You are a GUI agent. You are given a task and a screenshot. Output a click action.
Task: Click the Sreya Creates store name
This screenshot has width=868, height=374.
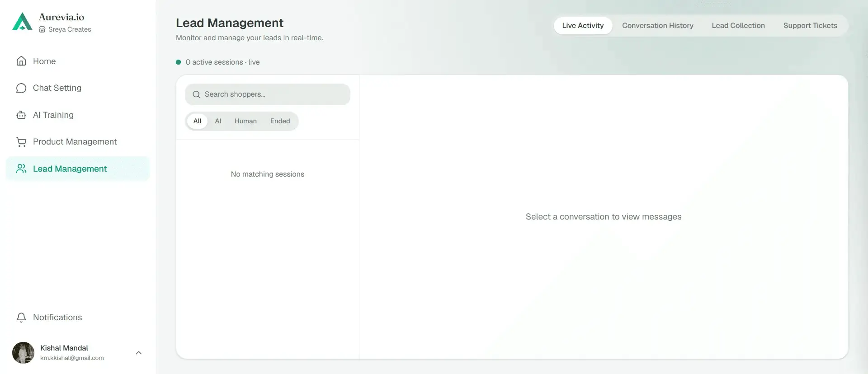point(70,29)
